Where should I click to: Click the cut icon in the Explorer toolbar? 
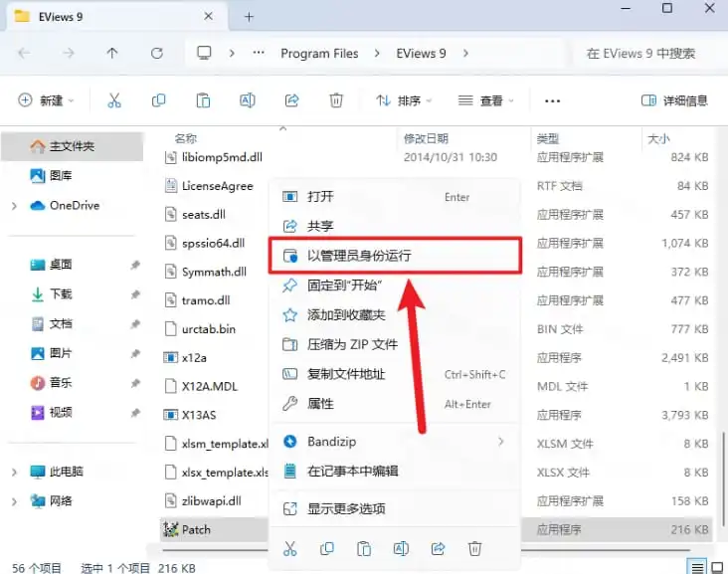click(x=114, y=100)
